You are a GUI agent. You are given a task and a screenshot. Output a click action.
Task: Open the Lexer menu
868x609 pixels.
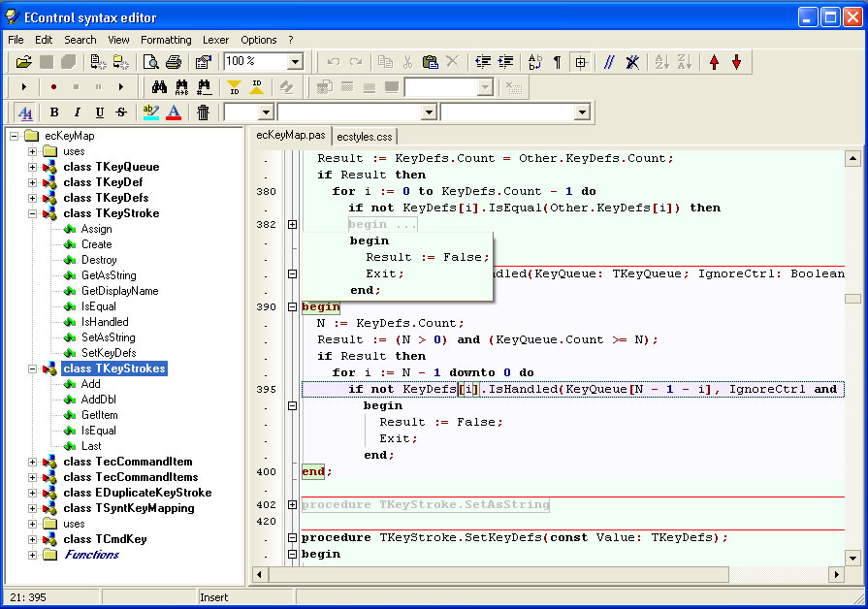click(x=215, y=40)
